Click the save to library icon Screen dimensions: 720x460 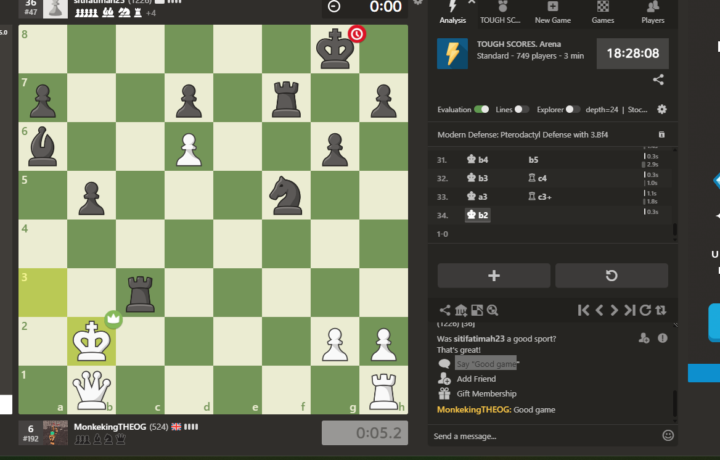461,310
